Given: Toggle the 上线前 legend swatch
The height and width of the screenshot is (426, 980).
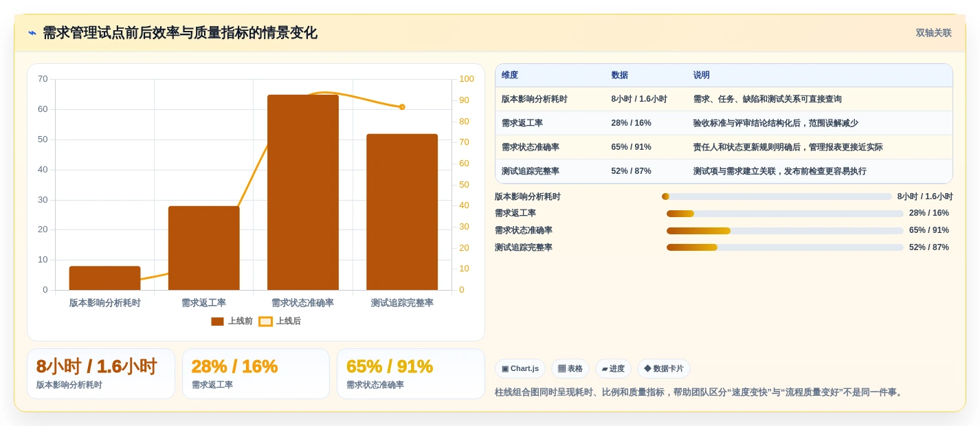Looking at the screenshot, I should (x=217, y=322).
